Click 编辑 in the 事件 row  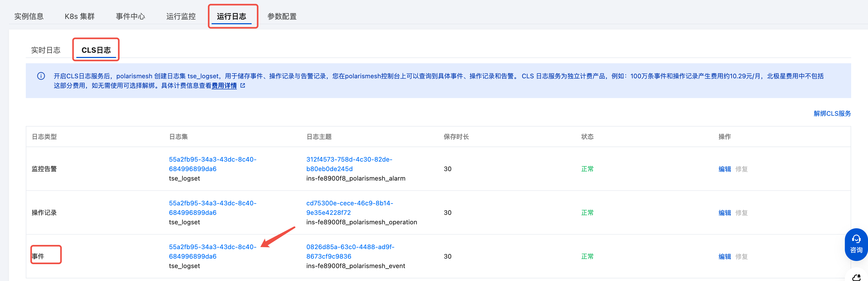[x=725, y=256]
